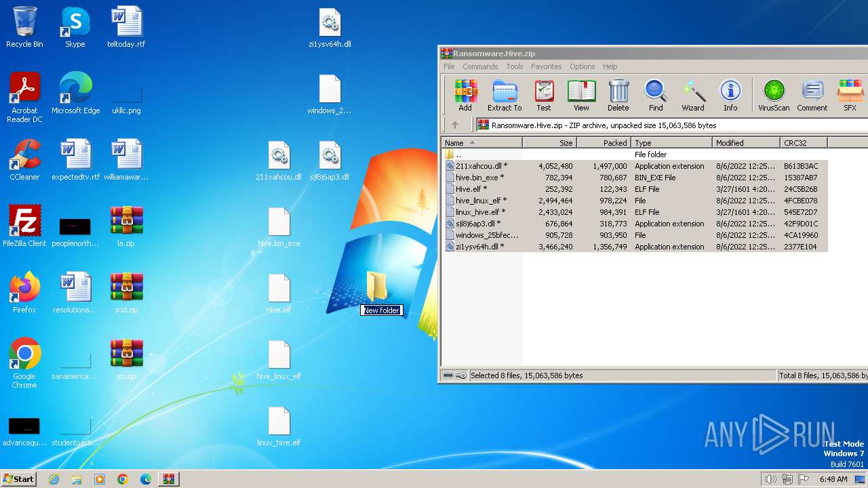The image size is (868, 488).
Task: Open the Favorites menu
Action: point(546,66)
